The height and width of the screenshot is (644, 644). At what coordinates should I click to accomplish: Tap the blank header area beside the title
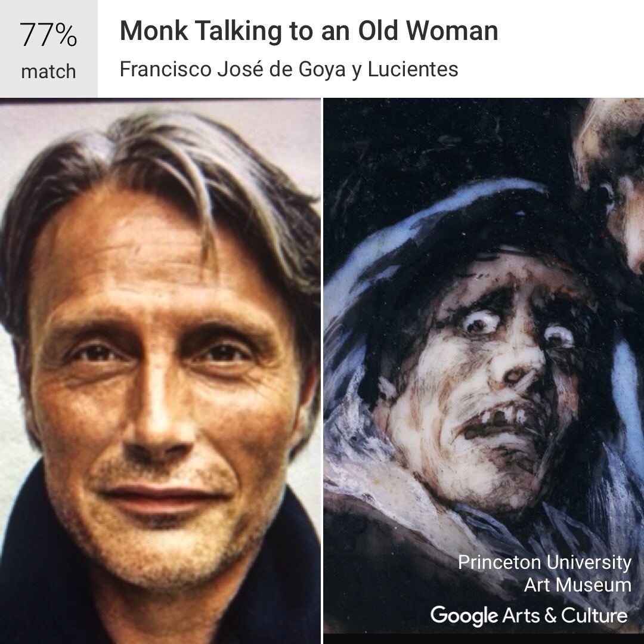(571, 48)
